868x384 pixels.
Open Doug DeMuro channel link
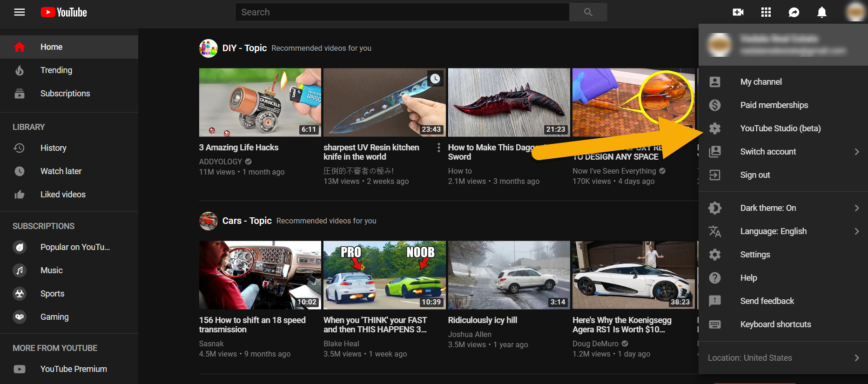[595, 344]
